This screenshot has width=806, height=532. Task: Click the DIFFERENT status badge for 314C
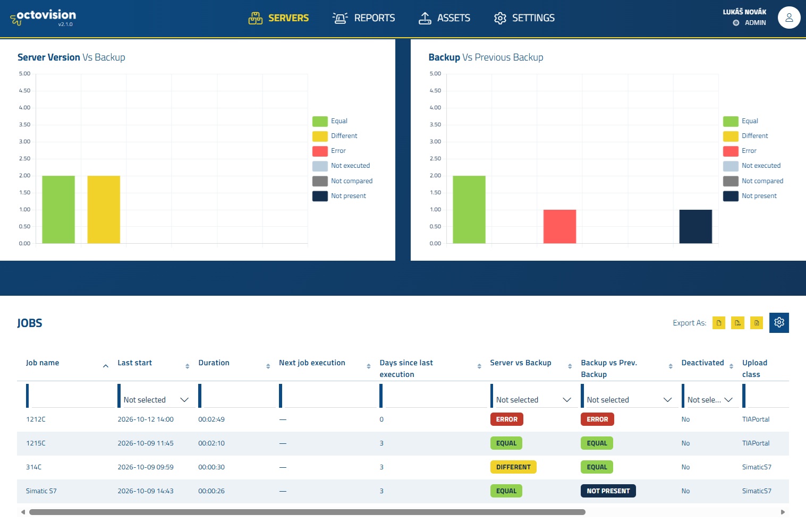(513, 467)
